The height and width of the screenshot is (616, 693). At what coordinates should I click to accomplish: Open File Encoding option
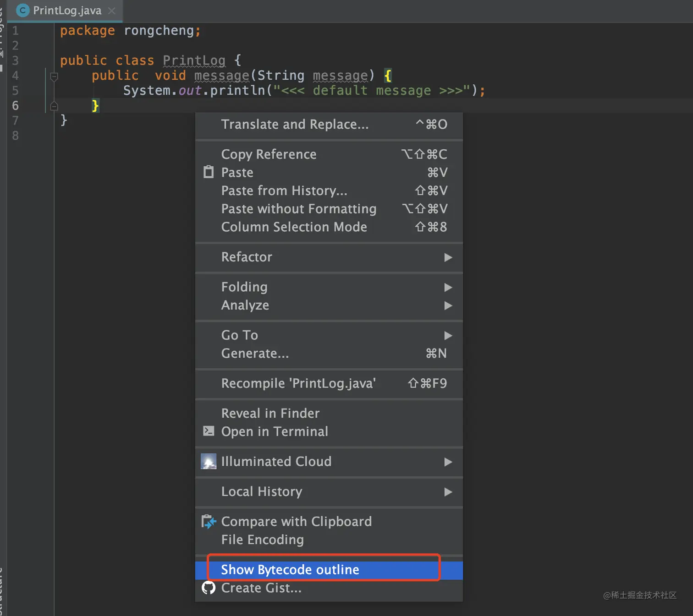329,540
